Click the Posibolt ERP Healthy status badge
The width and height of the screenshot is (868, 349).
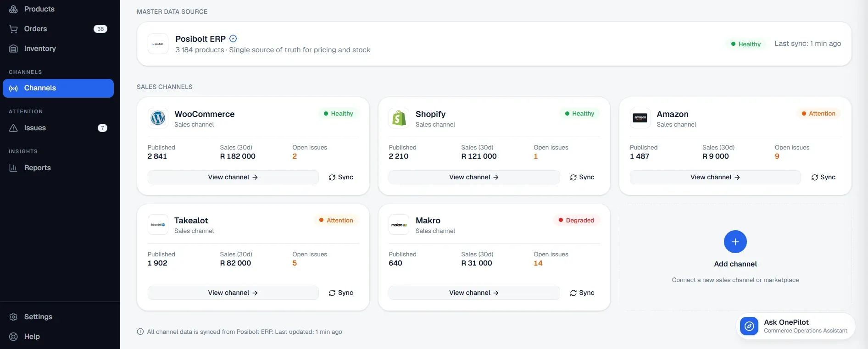[746, 44]
